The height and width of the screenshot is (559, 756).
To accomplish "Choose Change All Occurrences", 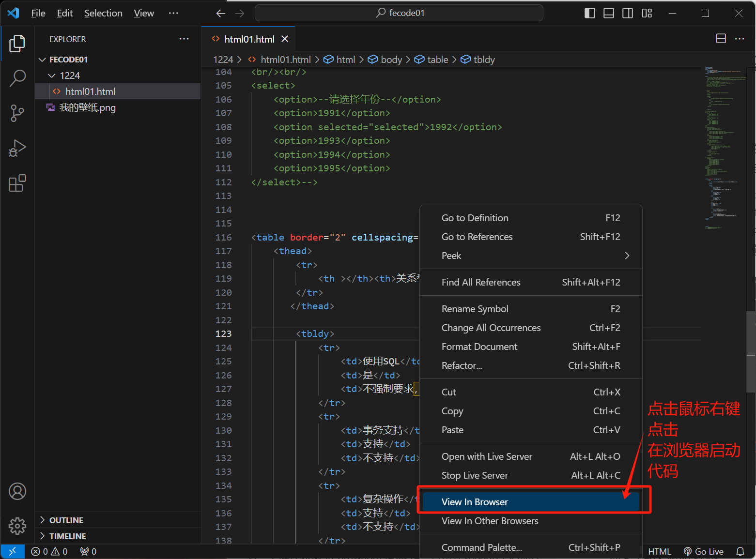I will [531, 328].
